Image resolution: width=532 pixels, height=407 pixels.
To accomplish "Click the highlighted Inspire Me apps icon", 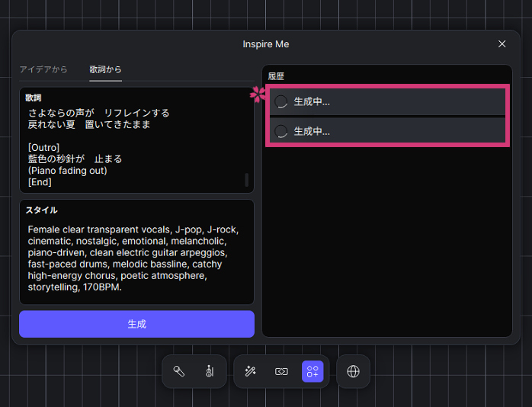I will tap(312, 371).
